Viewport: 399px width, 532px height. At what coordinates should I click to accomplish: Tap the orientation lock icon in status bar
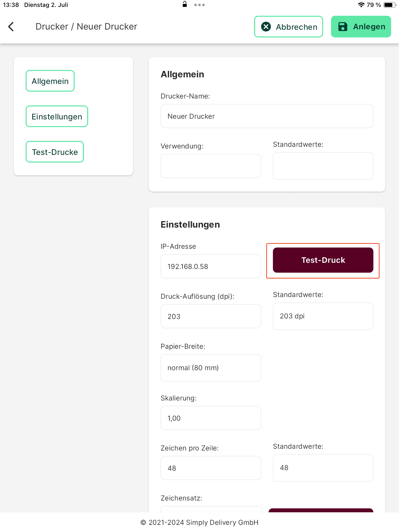[185, 4]
